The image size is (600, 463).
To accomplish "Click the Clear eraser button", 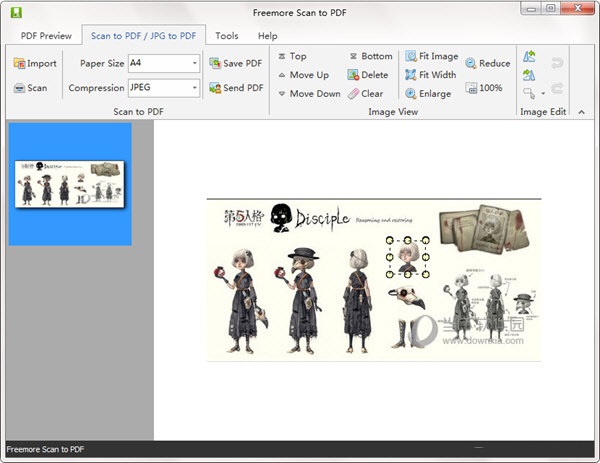I will tap(365, 94).
